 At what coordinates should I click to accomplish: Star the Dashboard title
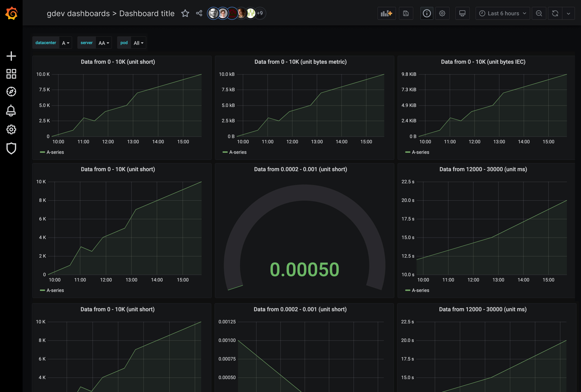(185, 13)
